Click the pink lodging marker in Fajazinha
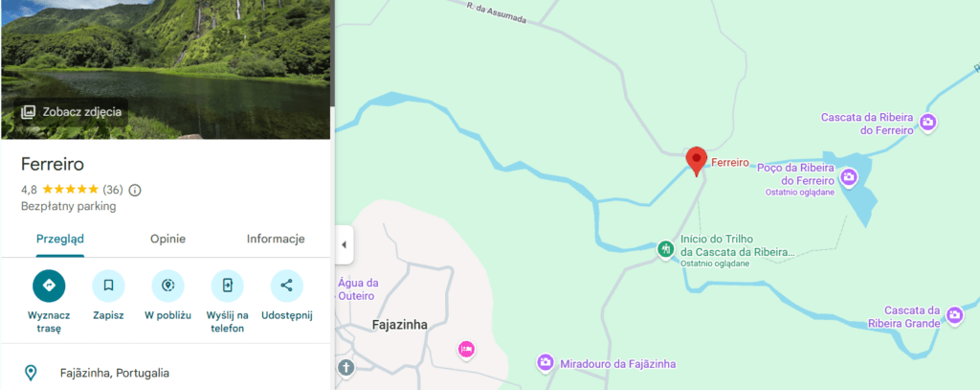 point(466,348)
